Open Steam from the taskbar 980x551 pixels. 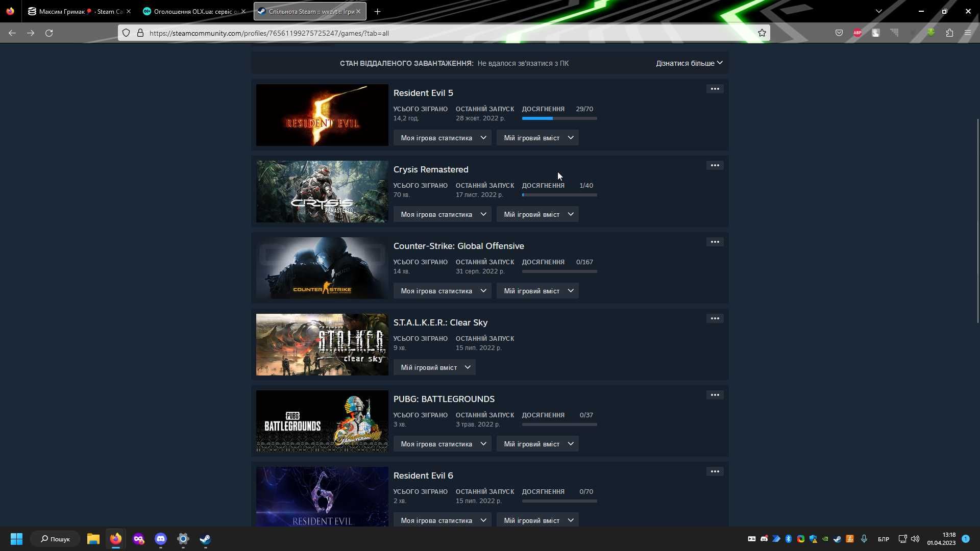pyautogui.click(x=205, y=539)
